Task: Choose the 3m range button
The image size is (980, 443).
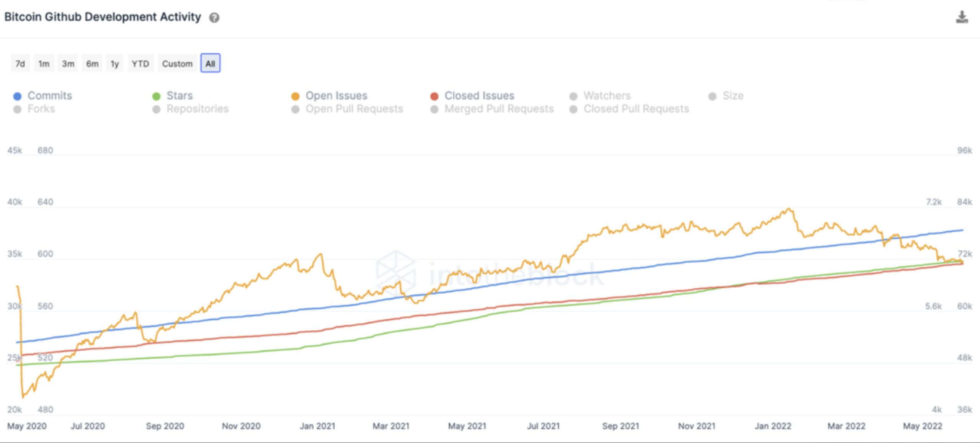Action: [x=68, y=64]
